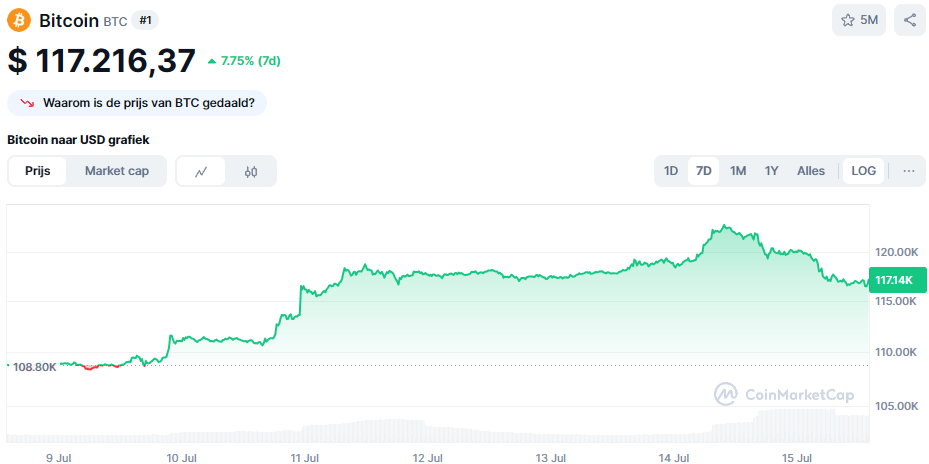Screen dimensions: 929x464
Task: Click the 108.80K baseline price label
Action: pos(34,366)
